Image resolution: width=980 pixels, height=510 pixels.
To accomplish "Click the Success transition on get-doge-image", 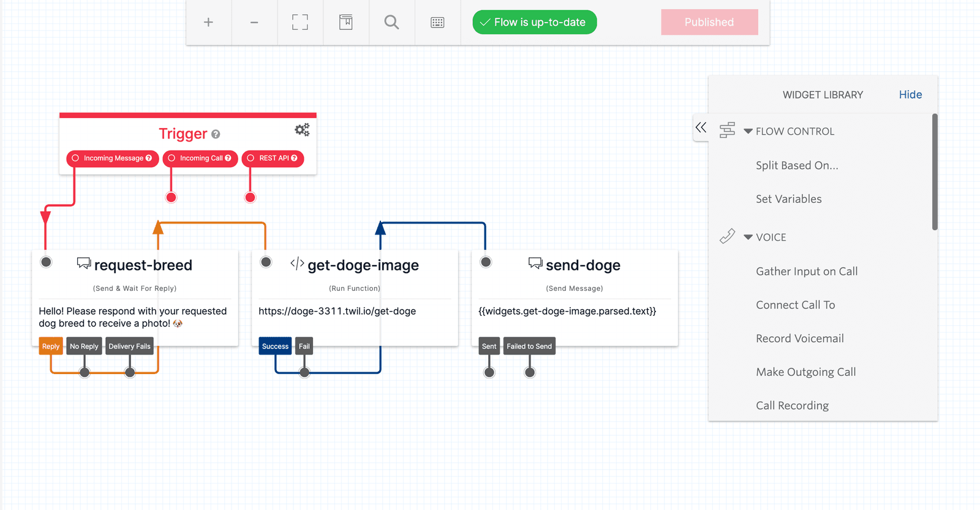I will [x=275, y=347].
